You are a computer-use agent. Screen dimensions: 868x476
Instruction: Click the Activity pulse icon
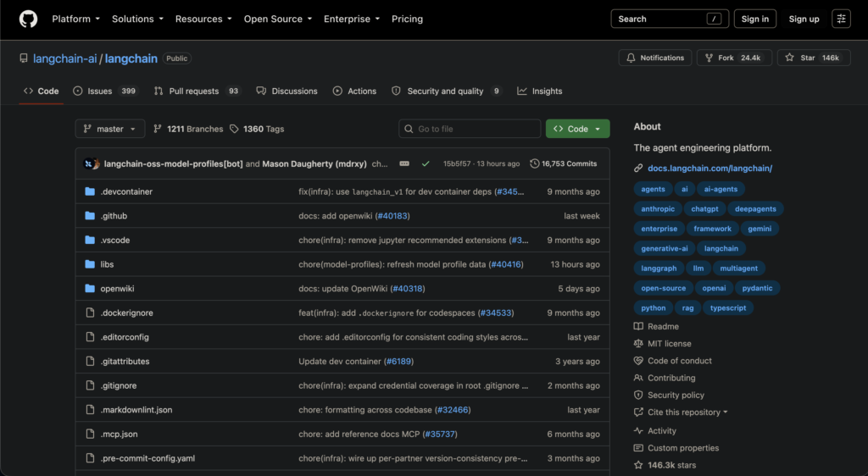(x=638, y=430)
